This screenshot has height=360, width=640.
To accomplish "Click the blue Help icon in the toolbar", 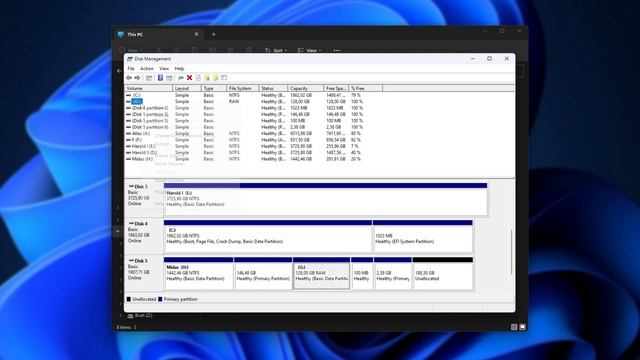I will click(x=160, y=78).
